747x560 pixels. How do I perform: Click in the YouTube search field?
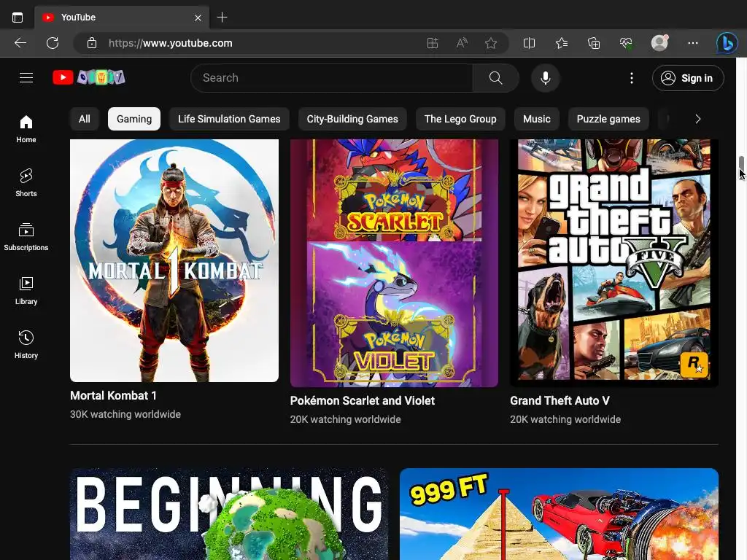coord(332,77)
